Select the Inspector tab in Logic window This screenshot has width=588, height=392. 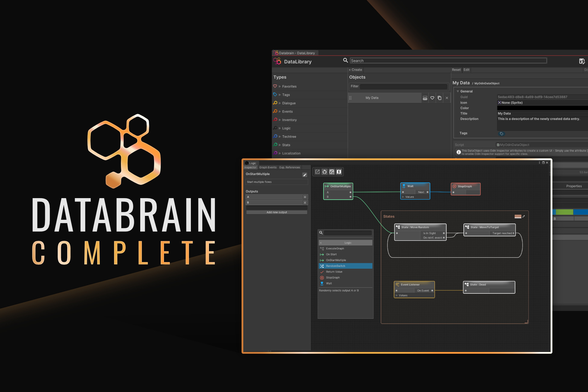point(250,167)
